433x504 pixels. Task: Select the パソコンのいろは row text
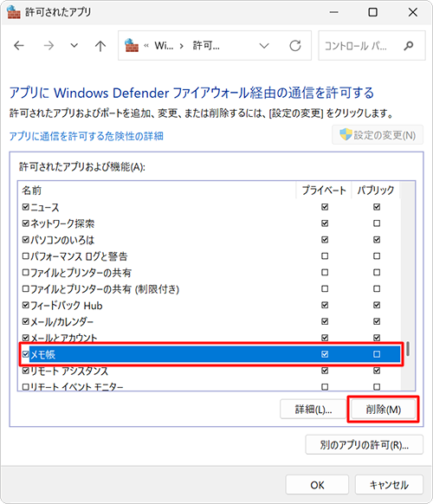[62, 240]
